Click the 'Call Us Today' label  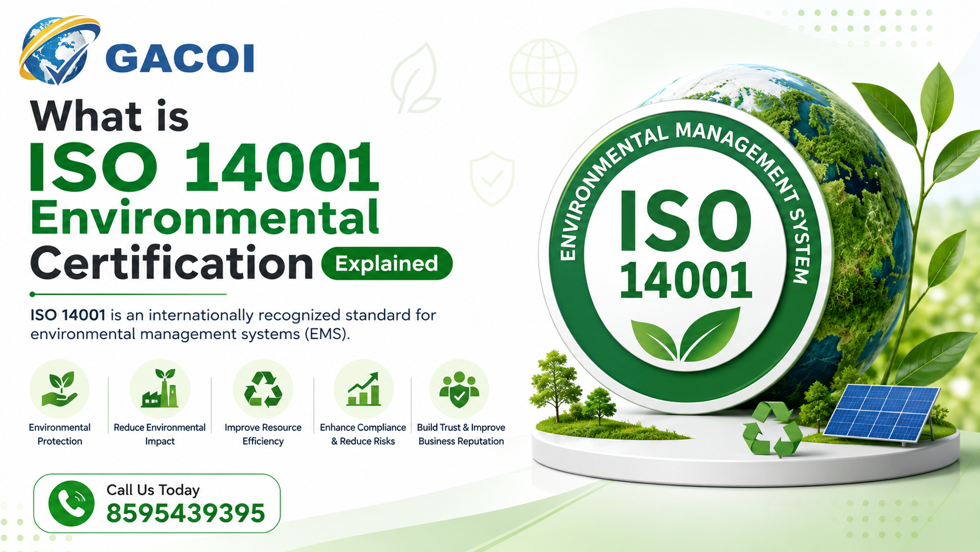(153, 490)
